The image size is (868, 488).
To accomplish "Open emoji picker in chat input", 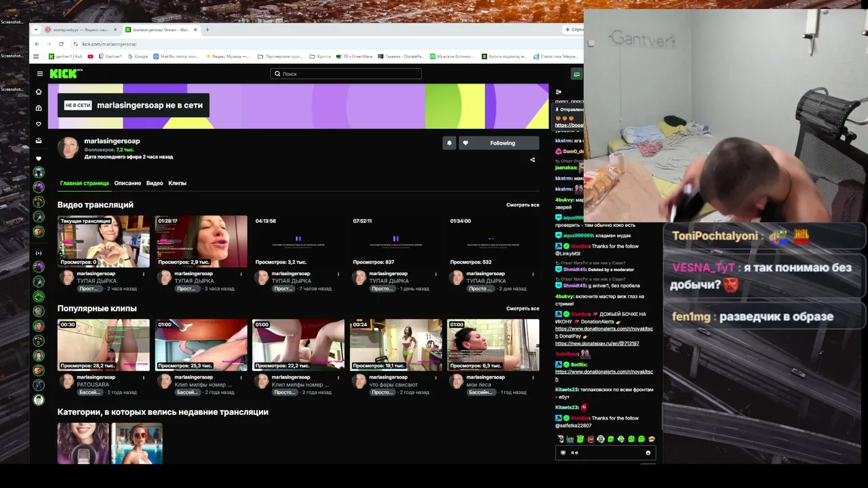I will point(648,453).
